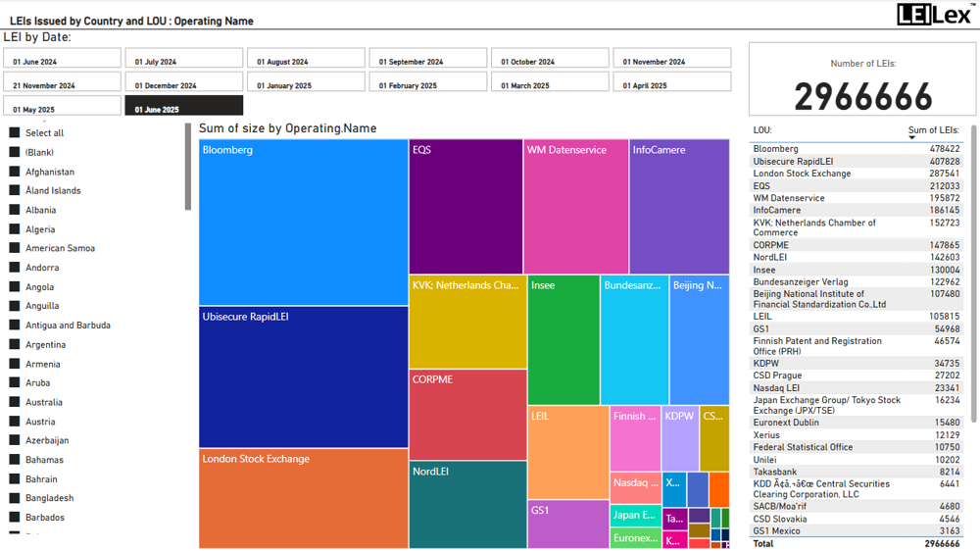
Task: Select the 01 January 2025 date
Action: point(306,82)
